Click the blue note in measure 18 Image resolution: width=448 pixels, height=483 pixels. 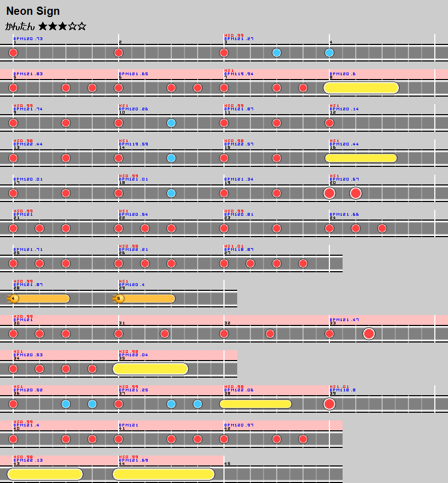[171, 193]
